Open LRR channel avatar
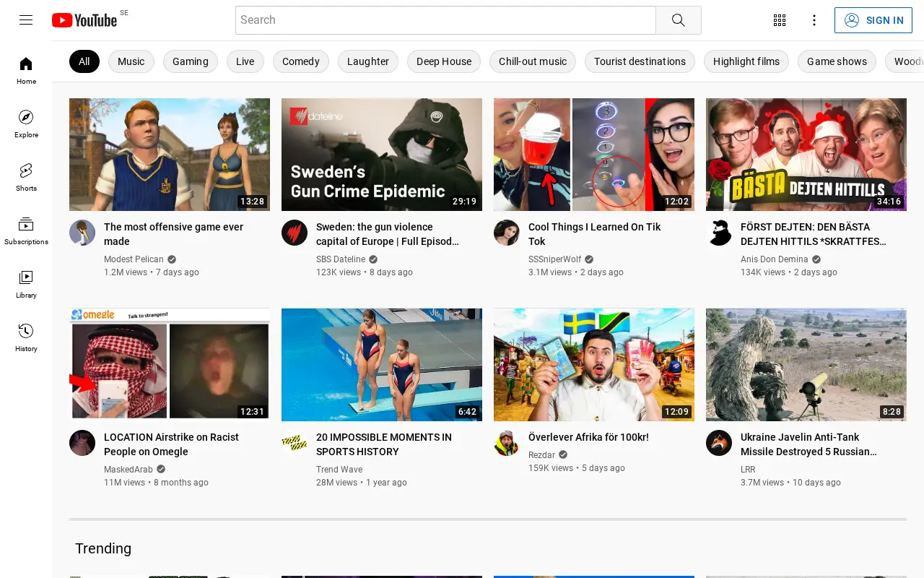The height and width of the screenshot is (578, 924). (719, 443)
